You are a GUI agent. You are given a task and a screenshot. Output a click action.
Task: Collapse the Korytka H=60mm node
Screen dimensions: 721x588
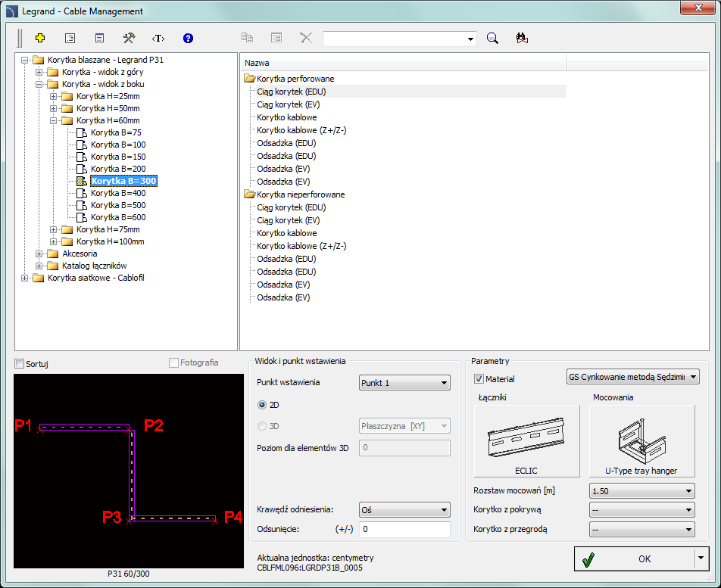tap(53, 120)
